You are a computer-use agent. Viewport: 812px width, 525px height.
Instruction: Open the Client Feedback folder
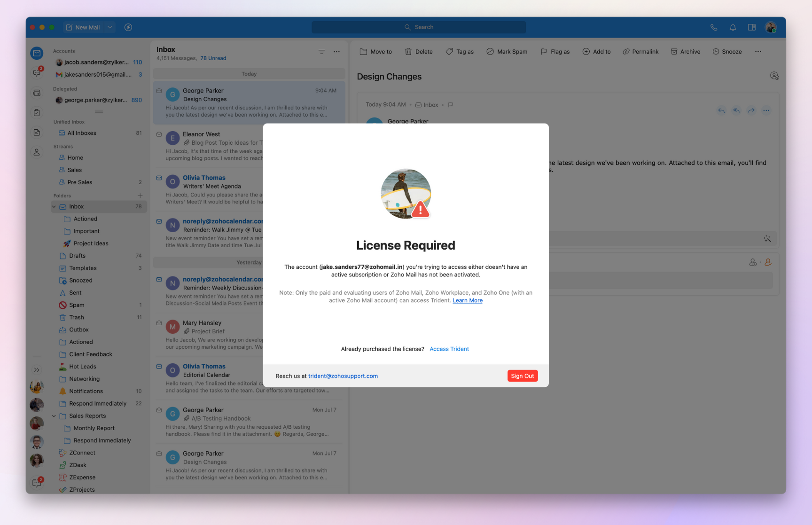(99, 354)
